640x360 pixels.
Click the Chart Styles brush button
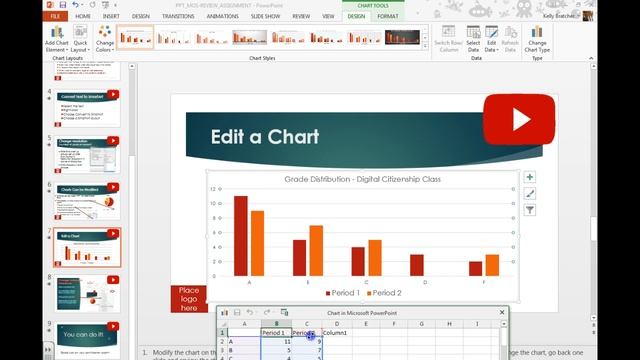coord(529,194)
